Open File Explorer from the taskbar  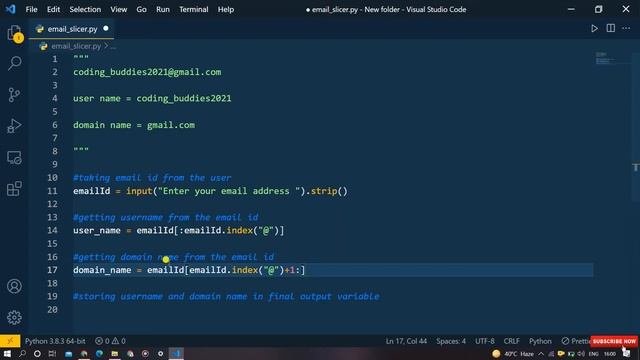pyautogui.click(x=115, y=353)
